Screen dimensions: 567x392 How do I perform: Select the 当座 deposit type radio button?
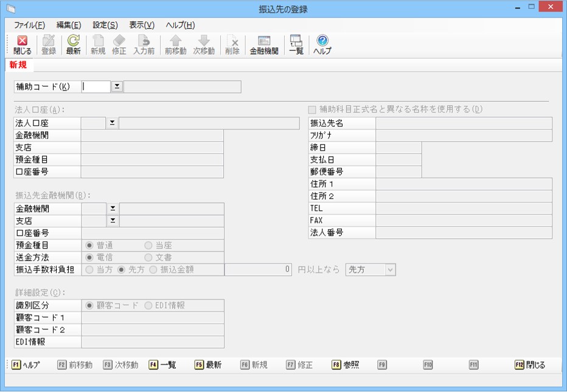point(148,246)
